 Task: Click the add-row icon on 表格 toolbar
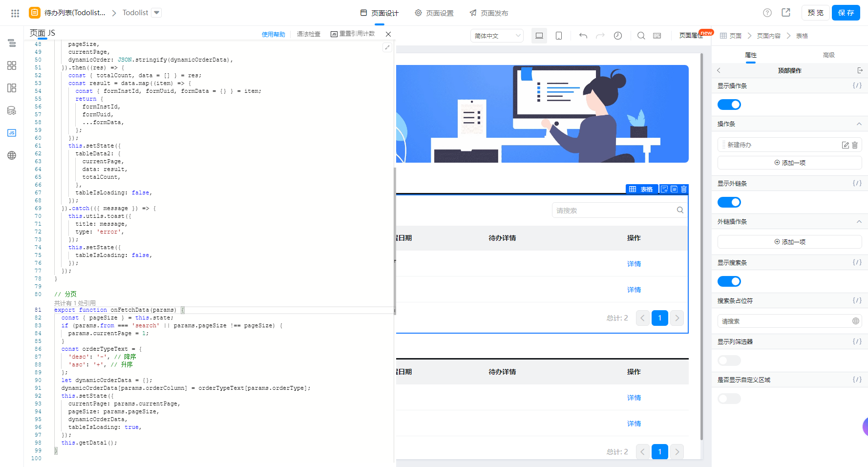[x=664, y=189]
